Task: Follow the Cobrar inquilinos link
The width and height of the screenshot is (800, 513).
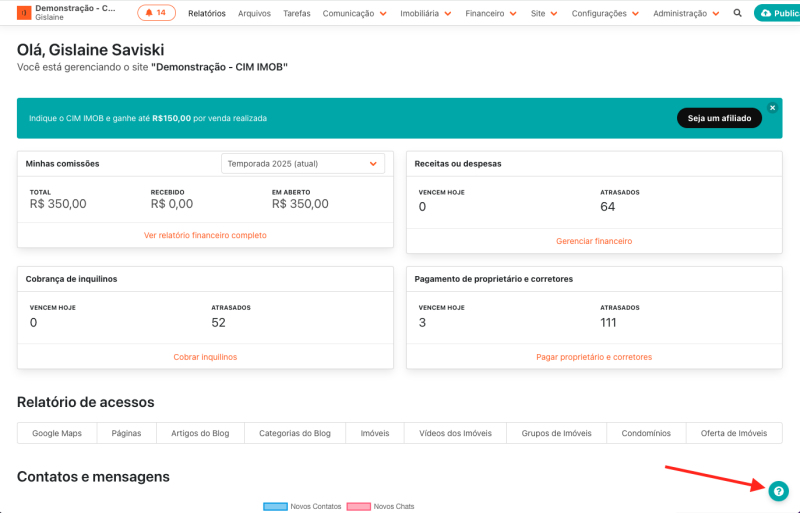Action: (x=205, y=357)
